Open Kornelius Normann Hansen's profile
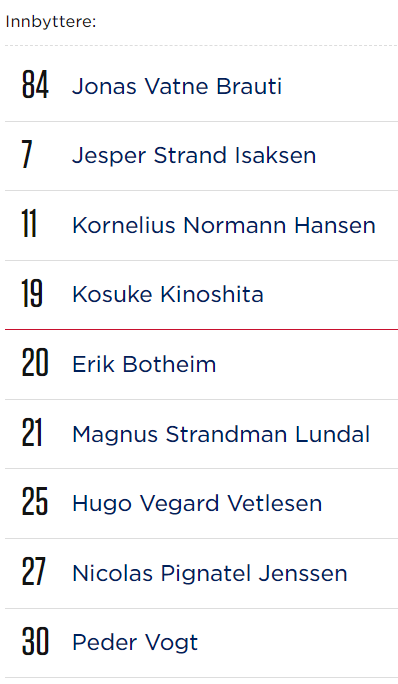Screen dimensions: 398x684 tap(223, 226)
